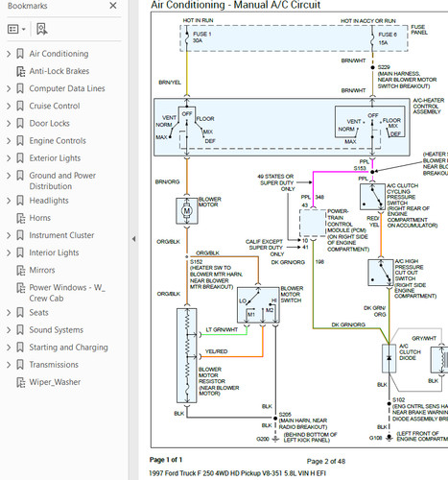This screenshot has height=480, width=448.
Task: Click the Door Locks bookmark icon
Action: (20, 124)
